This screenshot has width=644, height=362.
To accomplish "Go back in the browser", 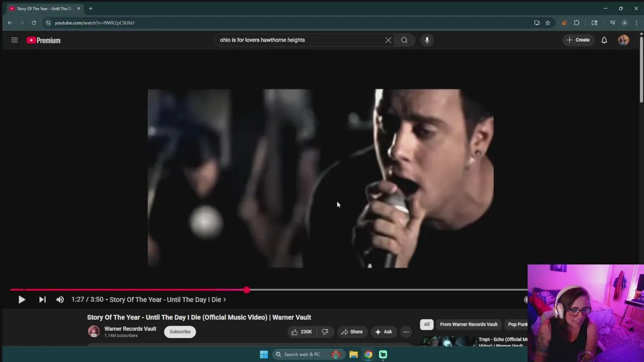I will pos(10,23).
